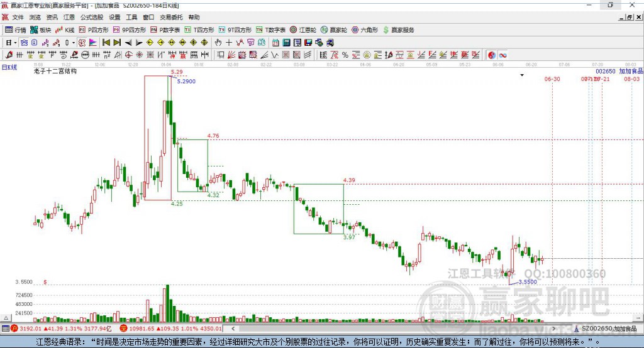Image resolution: width=644 pixels, height=348 pixels.
Task: Open the 板块 sector view
Action: pos(42,30)
